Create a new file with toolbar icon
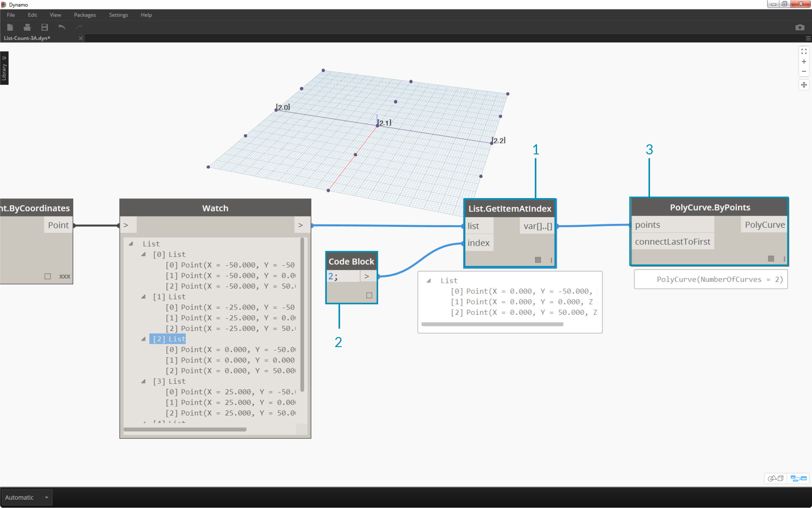Screen dimensions: 812x508 [10, 27]
